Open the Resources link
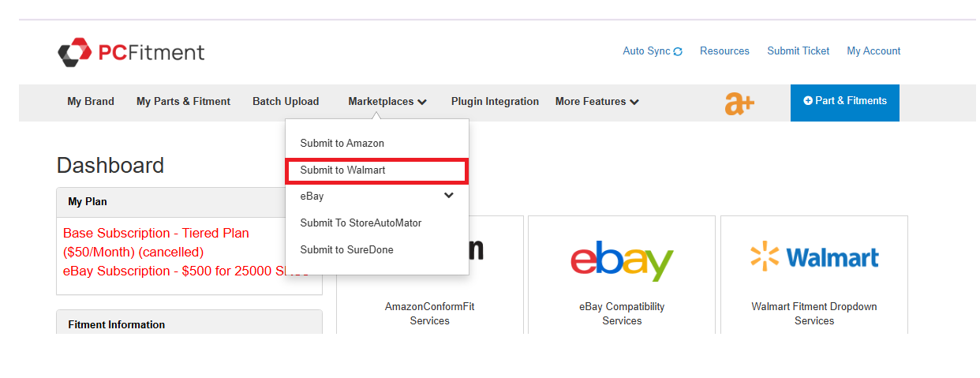This screenshot has width=980, height=378. click(724, 51)
